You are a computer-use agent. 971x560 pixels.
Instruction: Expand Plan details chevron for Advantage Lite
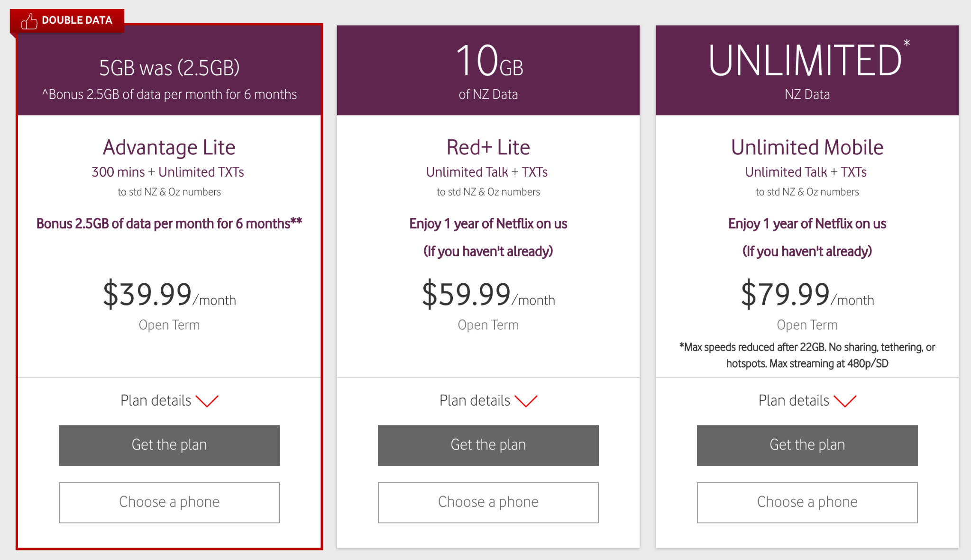point(207,401)
